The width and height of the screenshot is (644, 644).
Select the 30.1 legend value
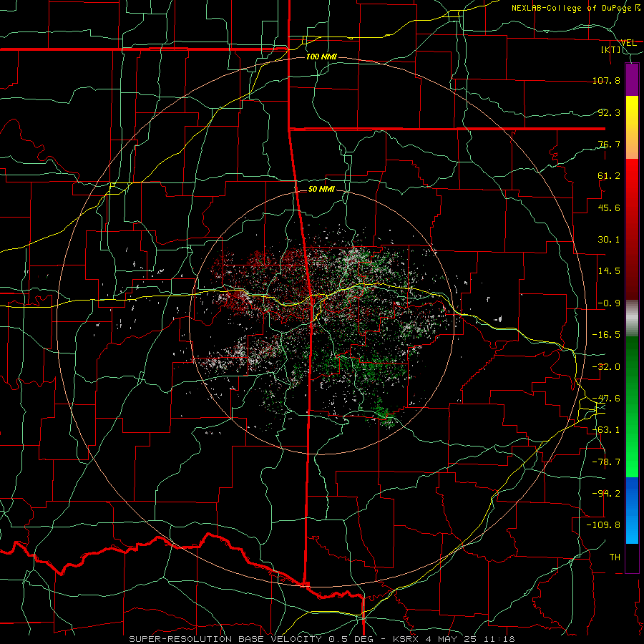point(609,240)
